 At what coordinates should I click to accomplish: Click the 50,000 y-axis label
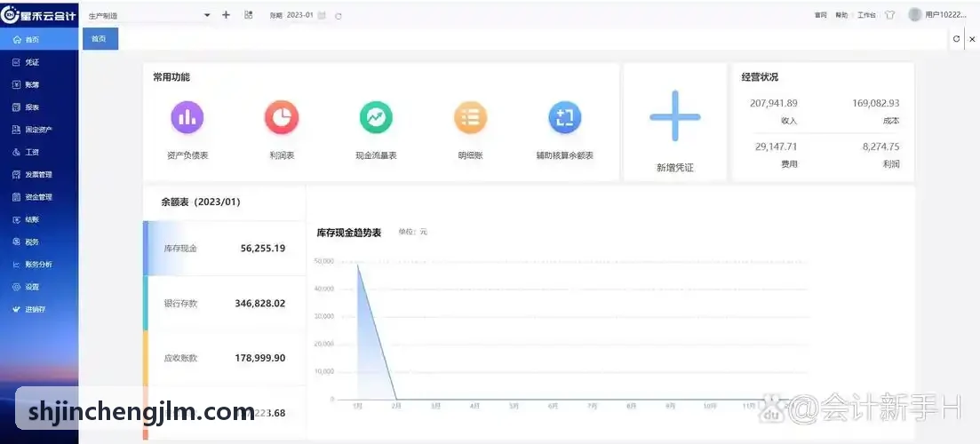click(324, 261)
